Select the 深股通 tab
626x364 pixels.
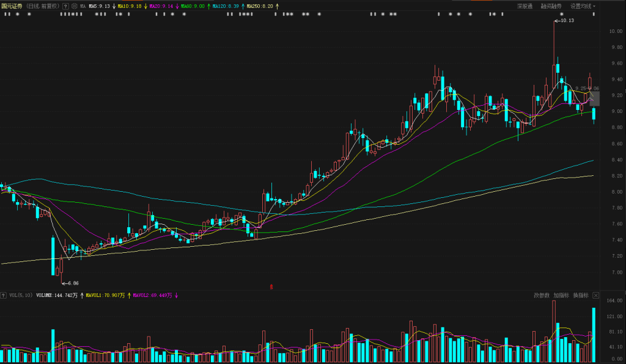click(x=525, y=6)
